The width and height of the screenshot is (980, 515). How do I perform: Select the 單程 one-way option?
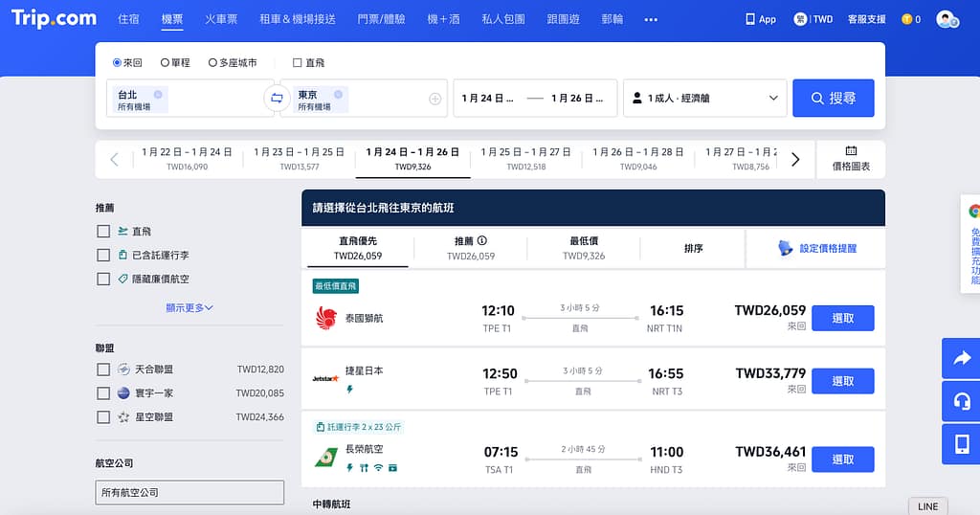165,62
